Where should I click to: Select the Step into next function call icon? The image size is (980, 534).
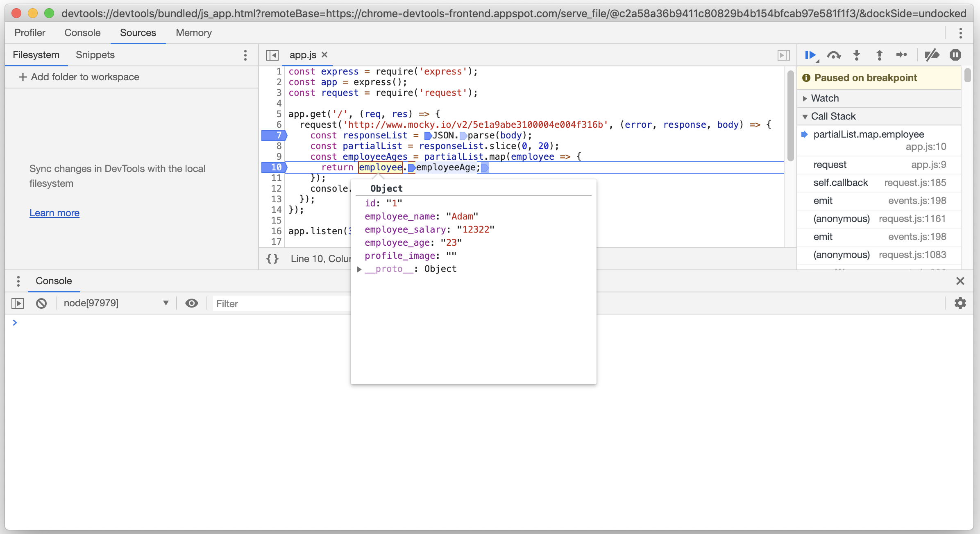point(857,54)
